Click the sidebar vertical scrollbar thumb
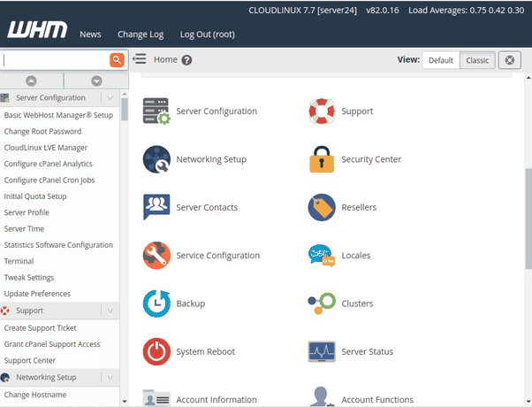This screenshot has width=532, height=407. click(125, 109)
